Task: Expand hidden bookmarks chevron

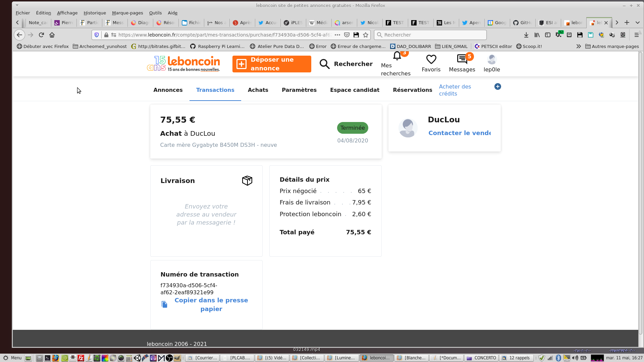Action: (x=579, y=46)
